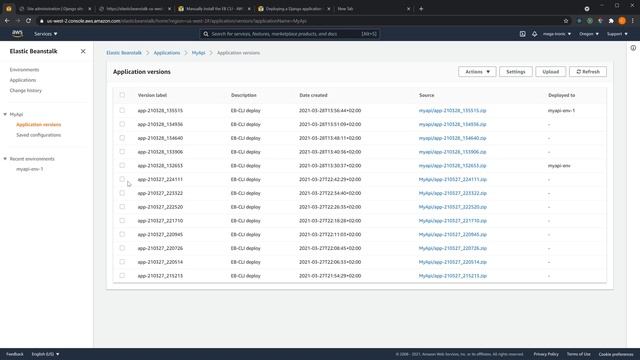This screenshot has height=360, width=640.
Task: Open the Elastic Beanstalk breadcrumb link
Action: point(124,53)
